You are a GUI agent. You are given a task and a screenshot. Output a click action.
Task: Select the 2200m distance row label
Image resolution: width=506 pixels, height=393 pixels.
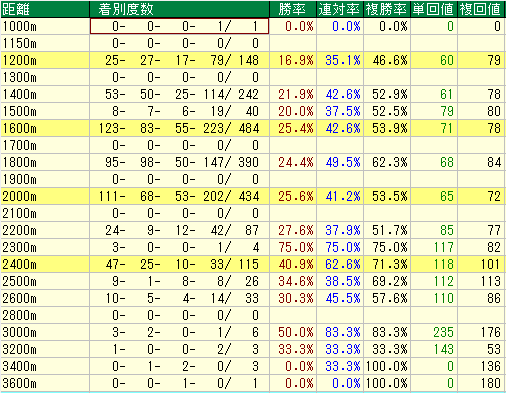pyautogui.click(x=19, y=230)
